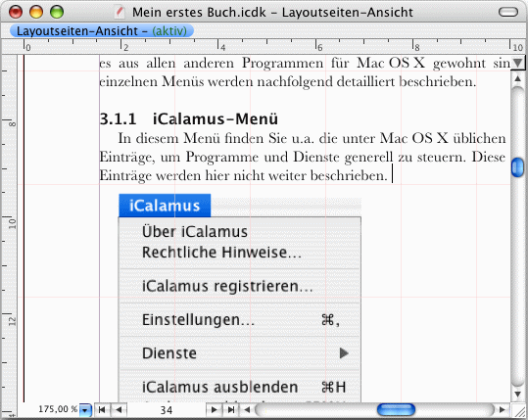Click the horizontal scrollbar left arrow
Image resolution: width=528 pixels, height=420 pixels.
(247, 409)
